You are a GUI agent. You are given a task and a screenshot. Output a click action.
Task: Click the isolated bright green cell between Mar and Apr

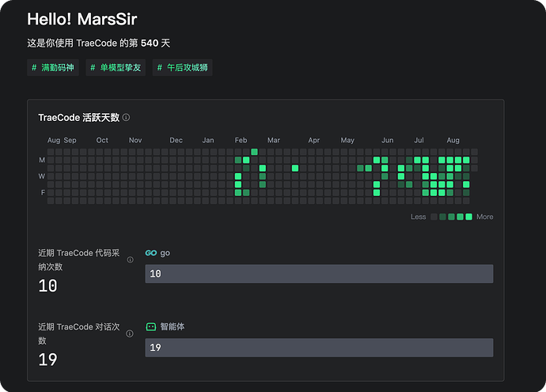(x=295, y=168)
